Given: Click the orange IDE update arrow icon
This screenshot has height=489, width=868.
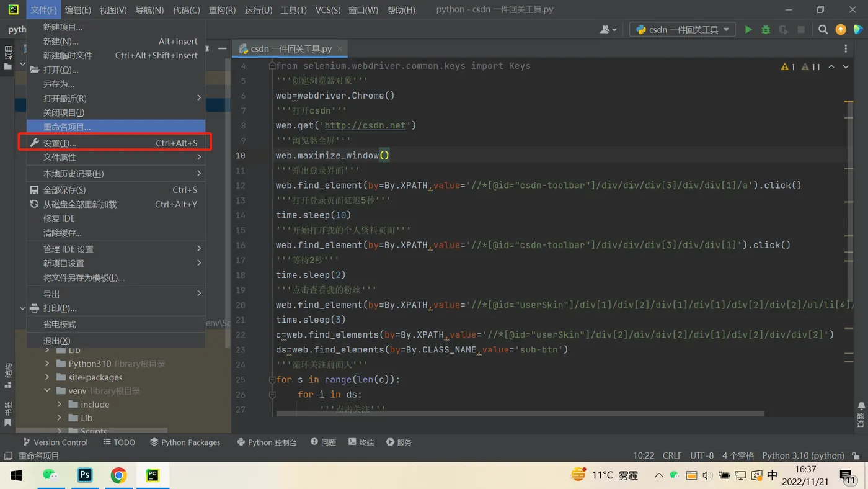Looking at the screenshot, I should tap(841, 30).
